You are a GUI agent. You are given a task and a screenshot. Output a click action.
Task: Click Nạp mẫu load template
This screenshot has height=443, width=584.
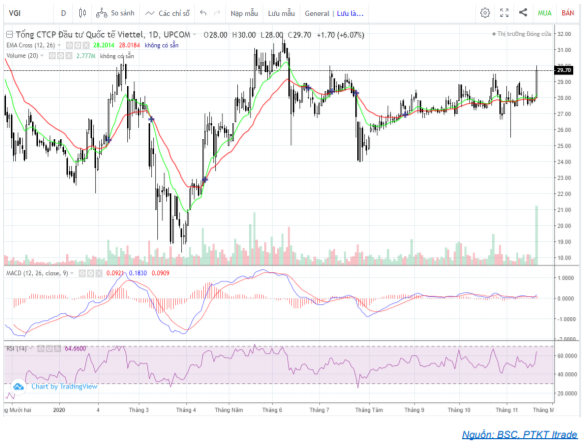244,13
